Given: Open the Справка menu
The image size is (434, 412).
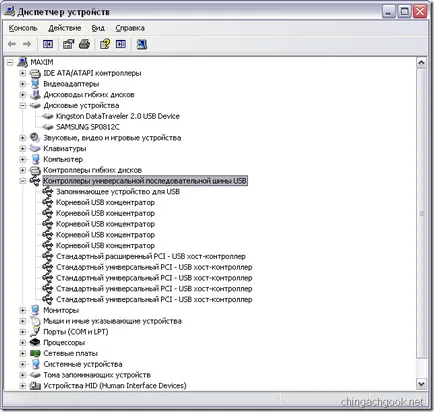Looking at the screenshot, I should [130, 28].
